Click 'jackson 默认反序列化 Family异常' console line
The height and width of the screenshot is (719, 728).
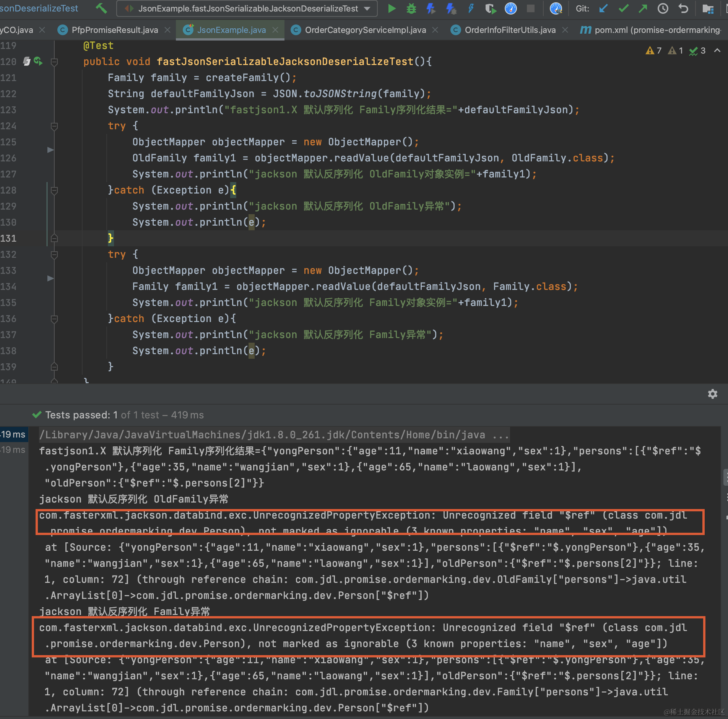click(x=124, y=612)
